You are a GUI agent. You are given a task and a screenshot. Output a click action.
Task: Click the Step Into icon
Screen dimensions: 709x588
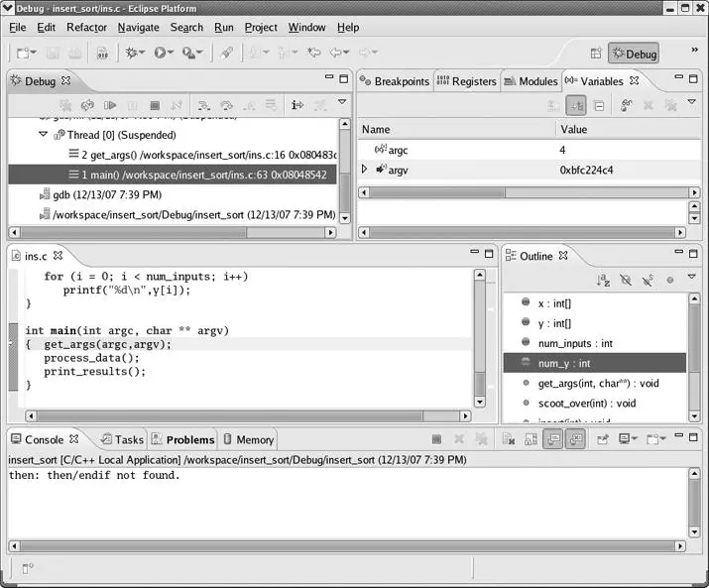click(x=202, y=104)
